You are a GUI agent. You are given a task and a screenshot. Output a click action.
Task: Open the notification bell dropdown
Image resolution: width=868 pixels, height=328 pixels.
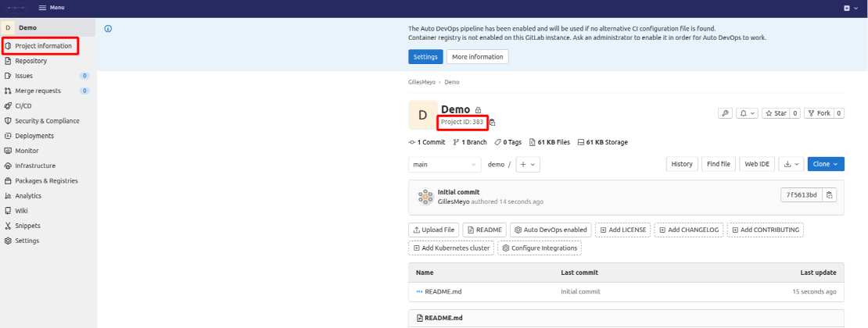(x=748, y=112)
